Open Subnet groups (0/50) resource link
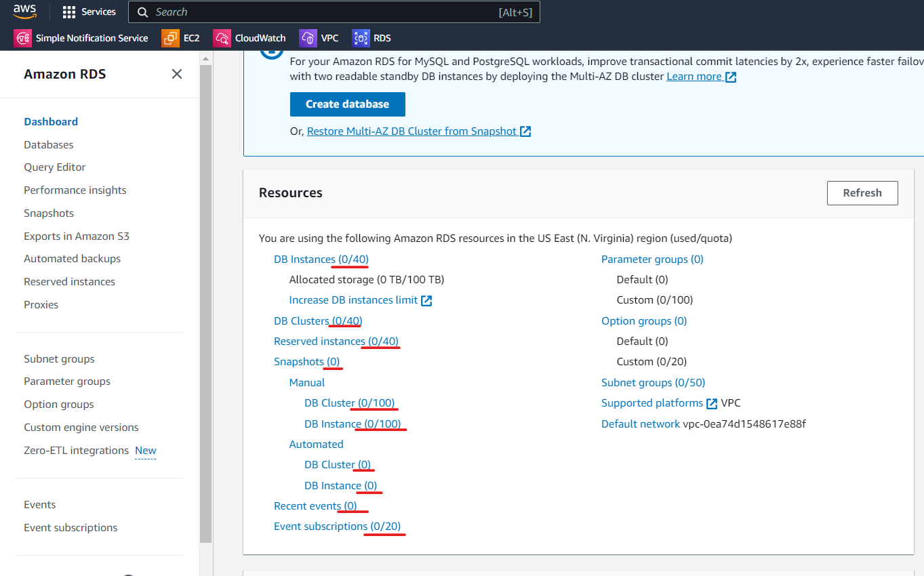 point(653,383)
